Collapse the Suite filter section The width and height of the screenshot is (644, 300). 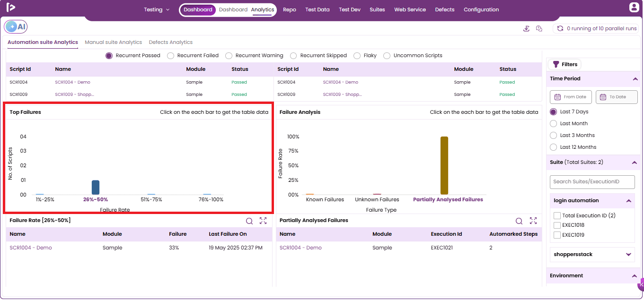635,163
